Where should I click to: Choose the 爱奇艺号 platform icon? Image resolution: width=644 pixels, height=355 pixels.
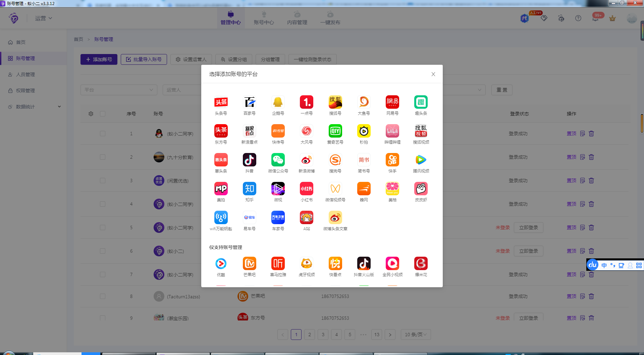(x=335, y=131)
